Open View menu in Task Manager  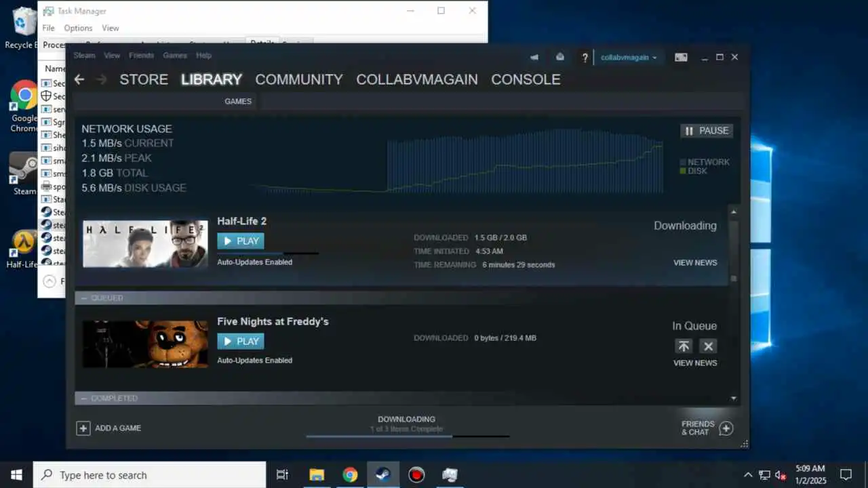pos(110,28)
